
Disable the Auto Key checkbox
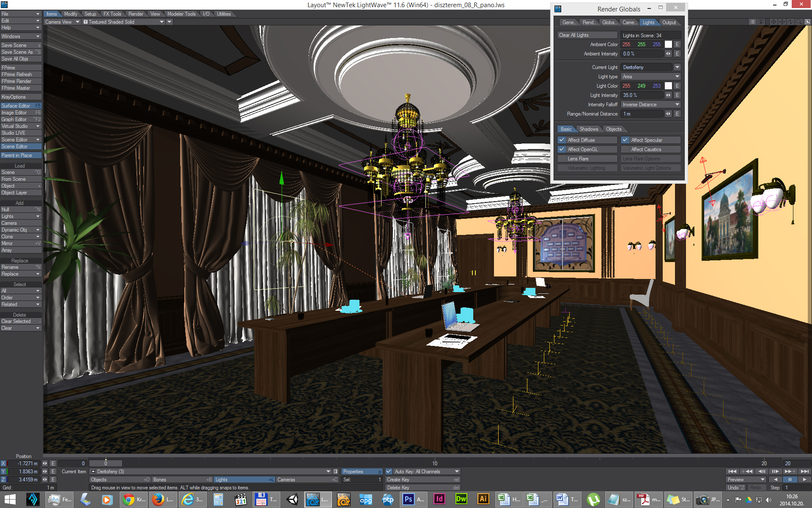coord(389,471)
